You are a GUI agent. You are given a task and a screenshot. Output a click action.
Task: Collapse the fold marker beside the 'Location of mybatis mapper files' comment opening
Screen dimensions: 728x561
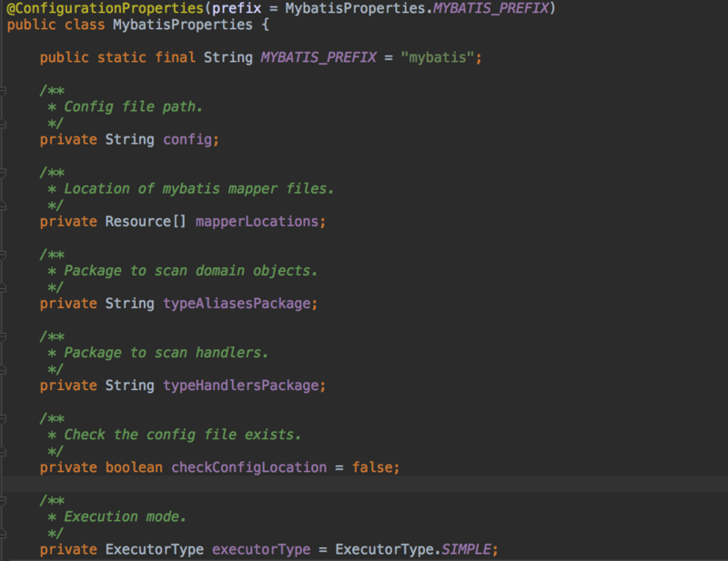tap(3, 173)
